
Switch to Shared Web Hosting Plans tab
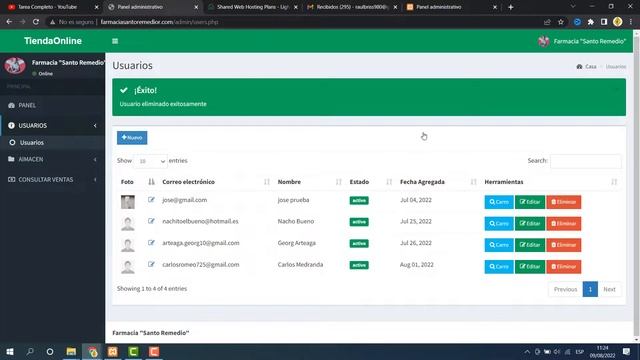(253, 7)
